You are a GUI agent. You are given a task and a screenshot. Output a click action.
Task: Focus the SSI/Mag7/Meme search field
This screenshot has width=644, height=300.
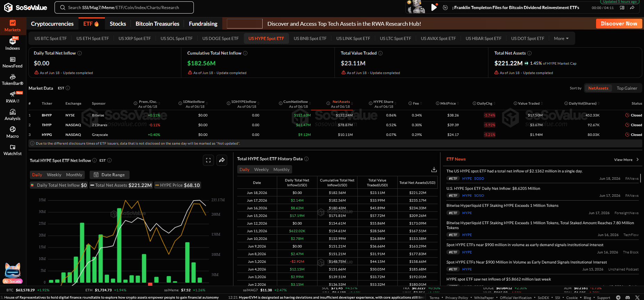pos(124,7)
